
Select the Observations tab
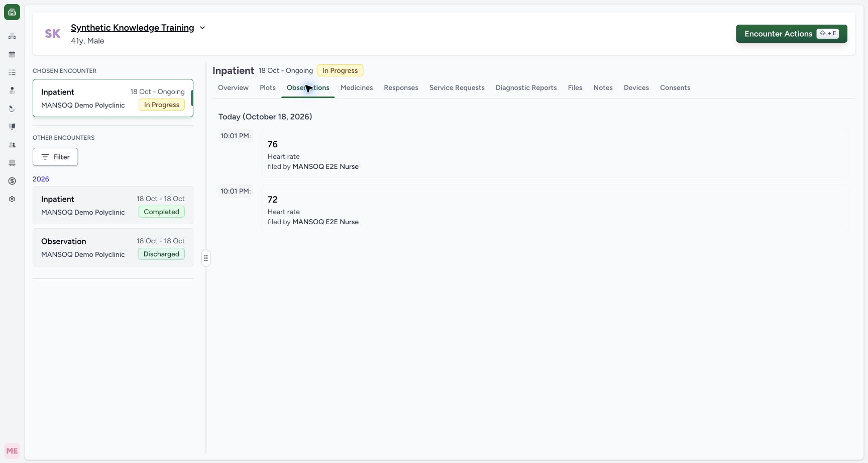(308, 87)
